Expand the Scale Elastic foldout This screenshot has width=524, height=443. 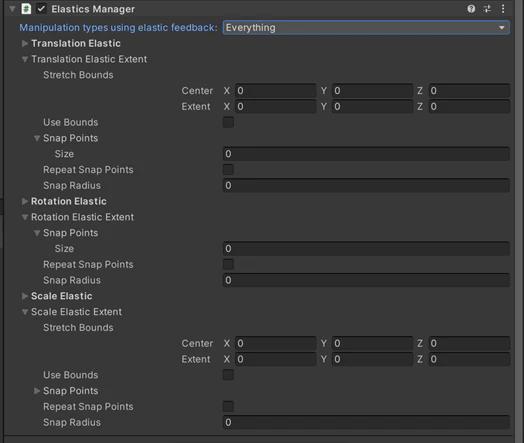(x=25, y=296)
